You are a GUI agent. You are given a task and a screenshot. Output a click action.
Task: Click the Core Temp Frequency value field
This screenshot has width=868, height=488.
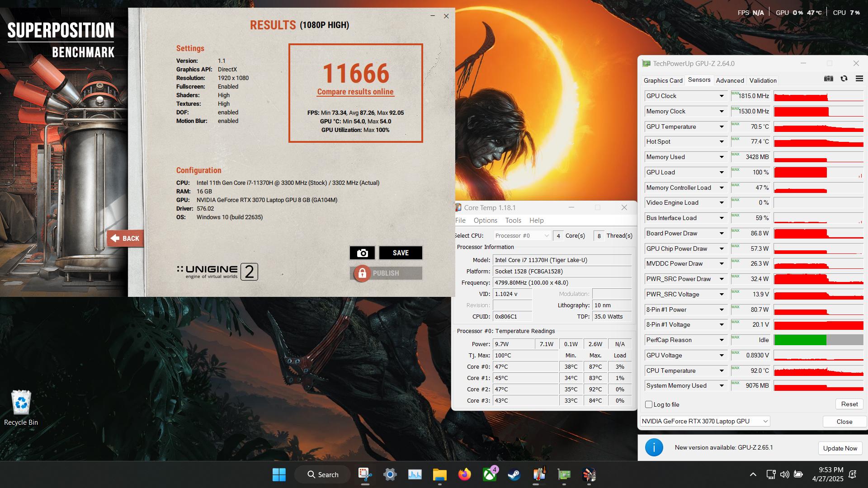click(562, 282)
